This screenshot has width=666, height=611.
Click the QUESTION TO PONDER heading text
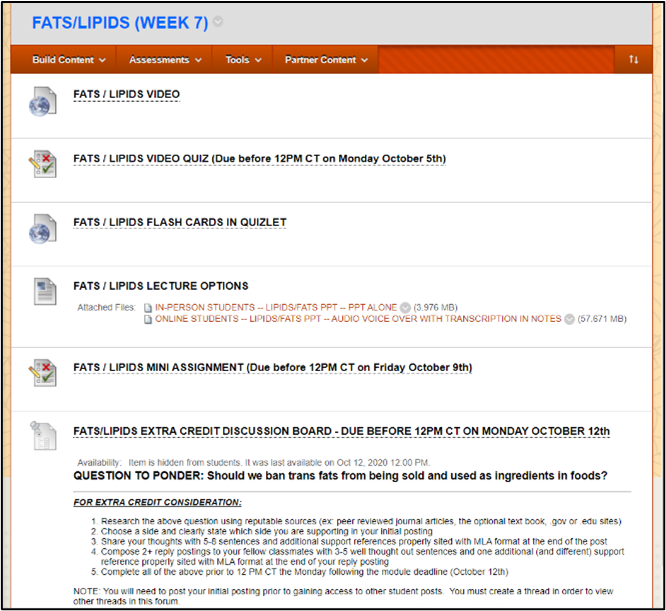point(340,476)
